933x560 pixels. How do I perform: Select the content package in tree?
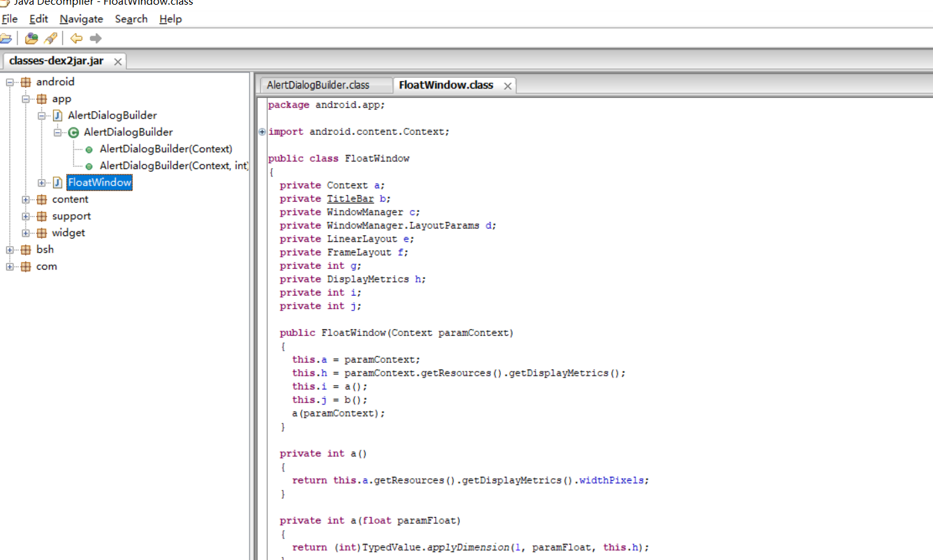point(70,199)
